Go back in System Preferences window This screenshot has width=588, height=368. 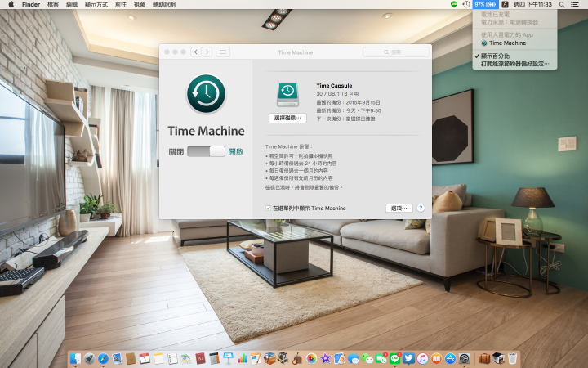click(x=196, y=52)
